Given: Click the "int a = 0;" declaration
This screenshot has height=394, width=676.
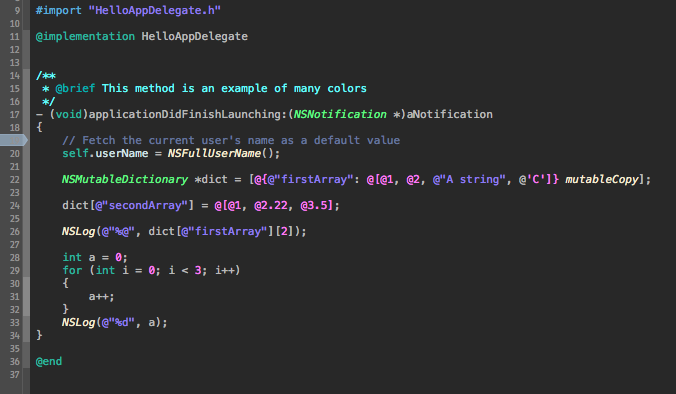Looking at the screenshot, I should point(95,258).
